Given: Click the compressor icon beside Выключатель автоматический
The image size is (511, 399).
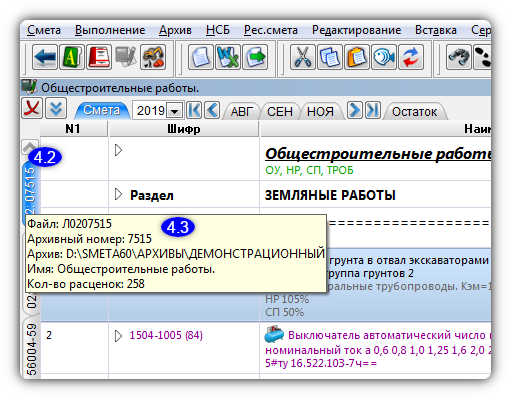Looking at the screenshot, I should [x=274, y=335].
